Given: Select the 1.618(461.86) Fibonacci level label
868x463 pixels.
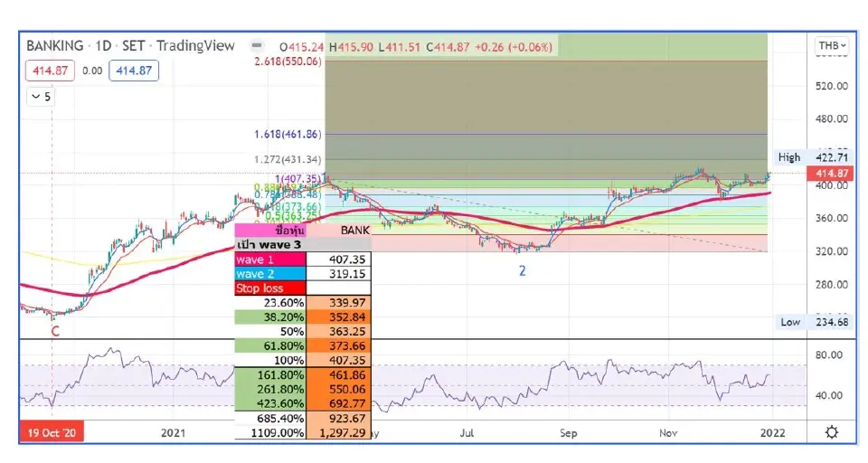Looking at the screenshot, I should (x=288, y=134).
